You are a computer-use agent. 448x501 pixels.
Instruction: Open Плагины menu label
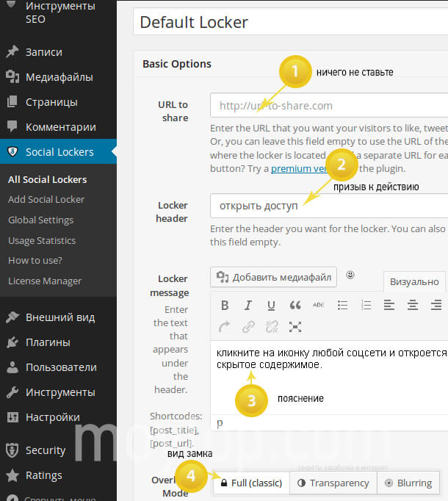48,342
